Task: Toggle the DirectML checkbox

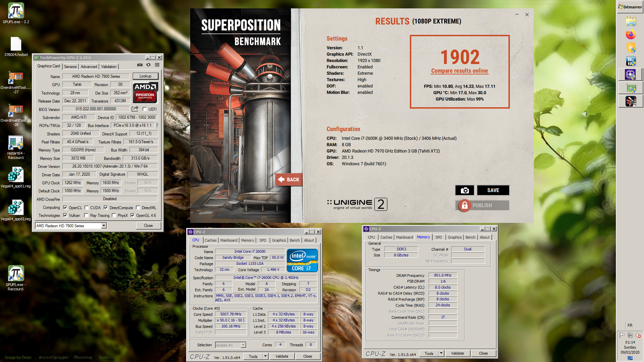Action: click(x=138, y=207)
